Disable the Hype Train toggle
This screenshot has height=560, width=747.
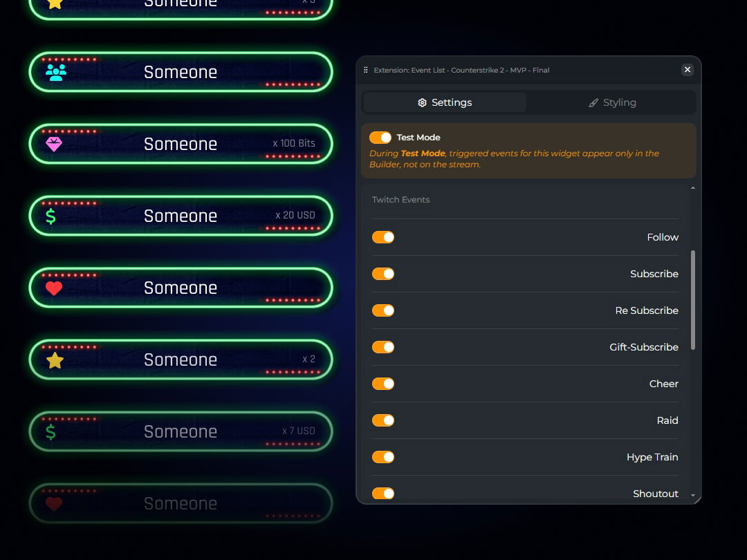click(383, 457)
